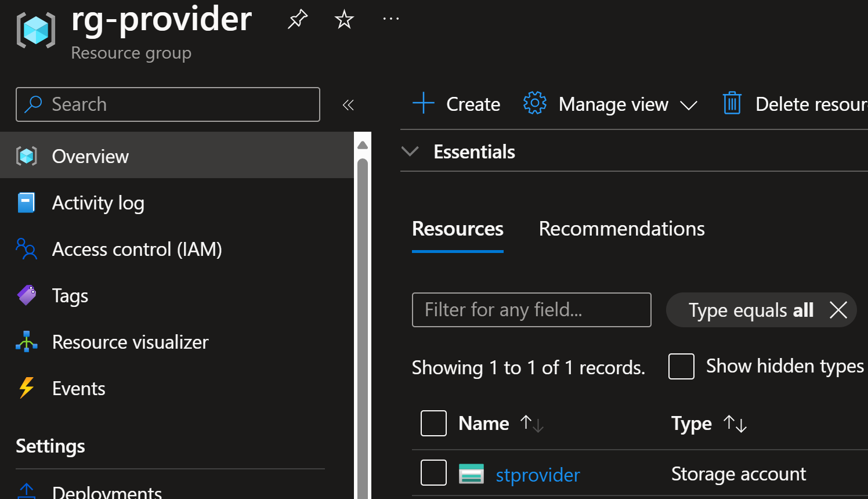The width and height of the screenshot is (868, 499).
Task: Remove the Type equals all filter
Action: pyautogui.click(x=838, y=310)
